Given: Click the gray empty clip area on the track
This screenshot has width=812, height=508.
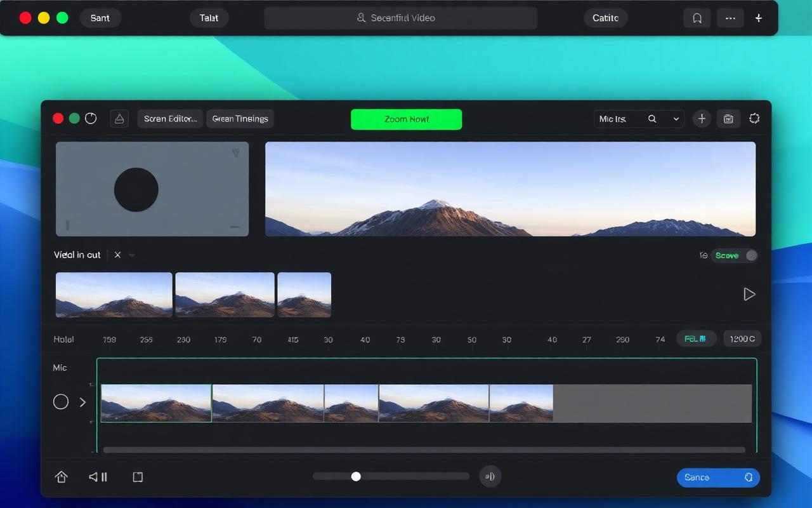Looking at the screenshot, I should pos(652,403).
